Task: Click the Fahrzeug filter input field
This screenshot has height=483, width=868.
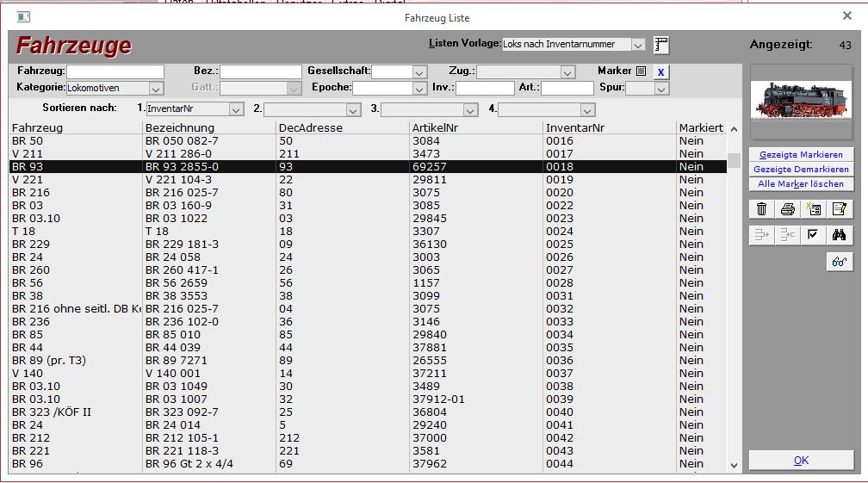Action: (x=115, y=71)
